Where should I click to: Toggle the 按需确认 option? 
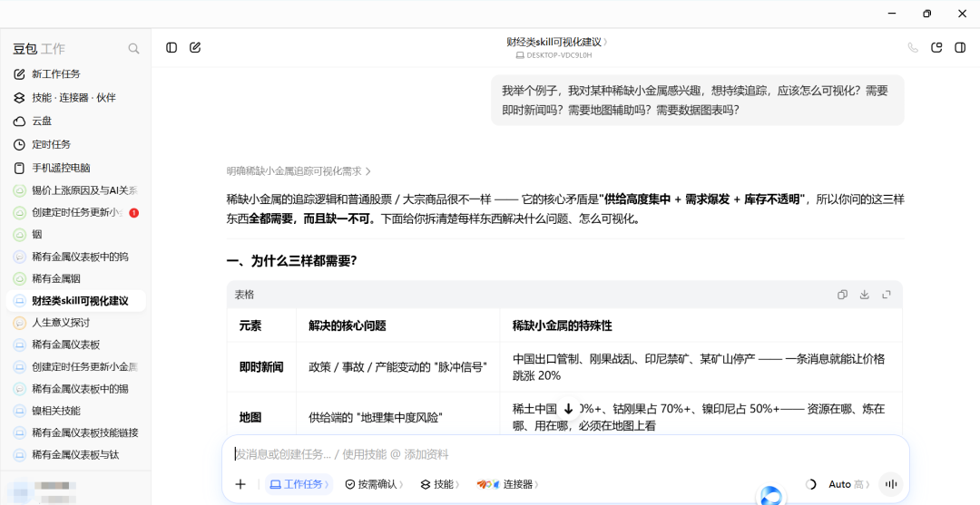[374, 484]
